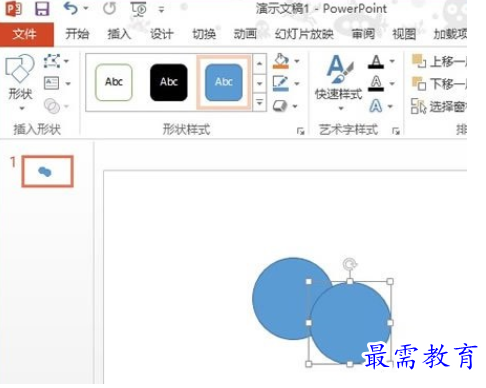
Task: Open Customize Quick Access Toolbar dropdown
Action: click(x=161, y=10)
